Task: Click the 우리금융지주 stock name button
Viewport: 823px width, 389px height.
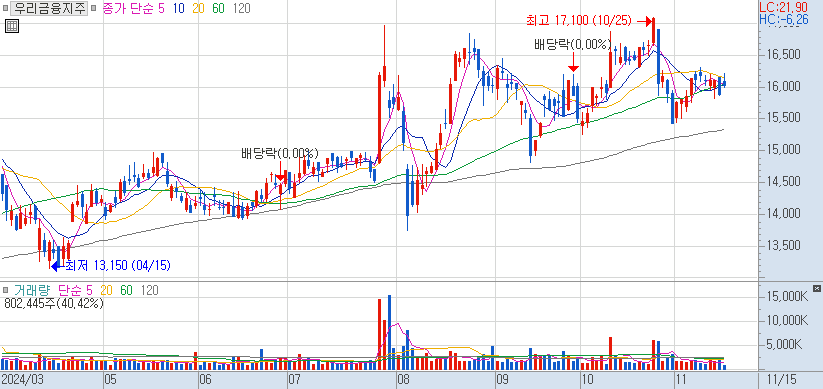Action: (x=49, y=8)
